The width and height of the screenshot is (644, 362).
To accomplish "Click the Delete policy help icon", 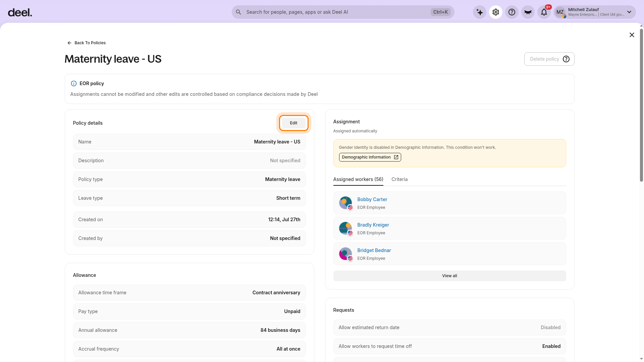I will pyautogui.click(x=566, y=59).
